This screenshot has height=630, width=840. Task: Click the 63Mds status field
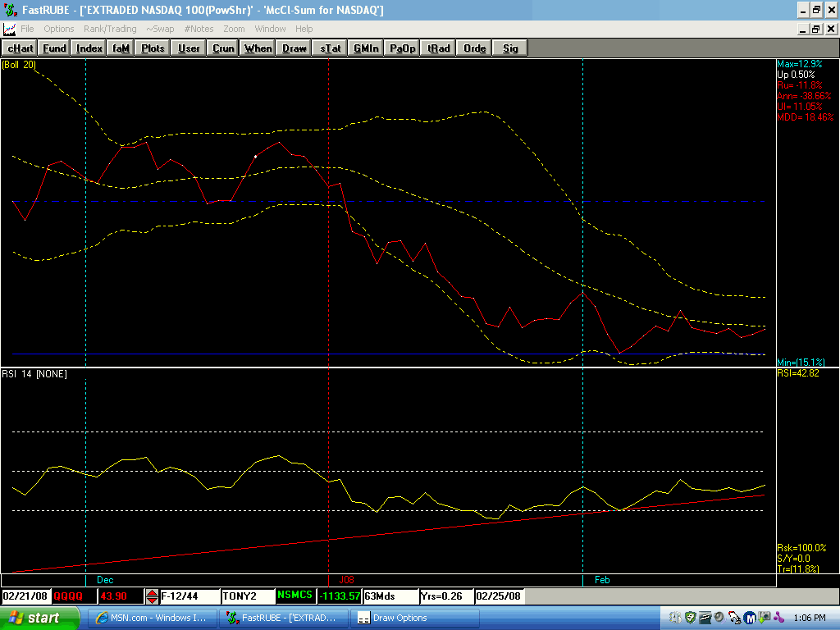pyautogui.click(x=390, y=596)
